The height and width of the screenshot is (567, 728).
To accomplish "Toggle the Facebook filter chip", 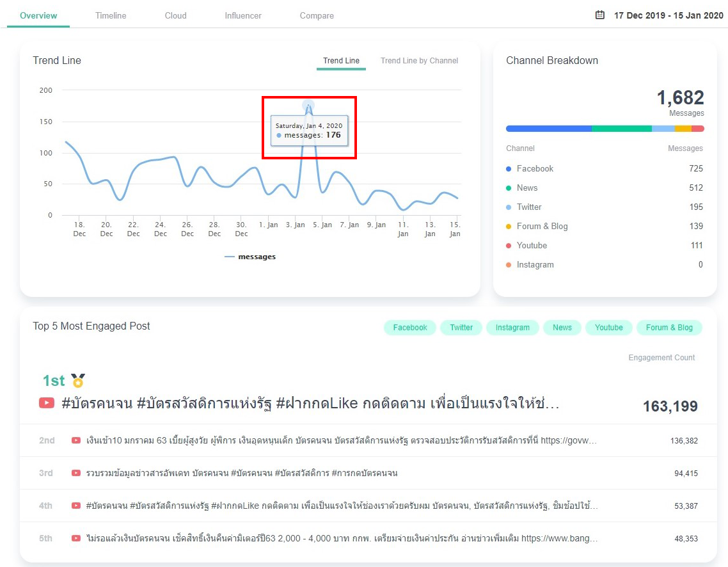I will point(409,328).
